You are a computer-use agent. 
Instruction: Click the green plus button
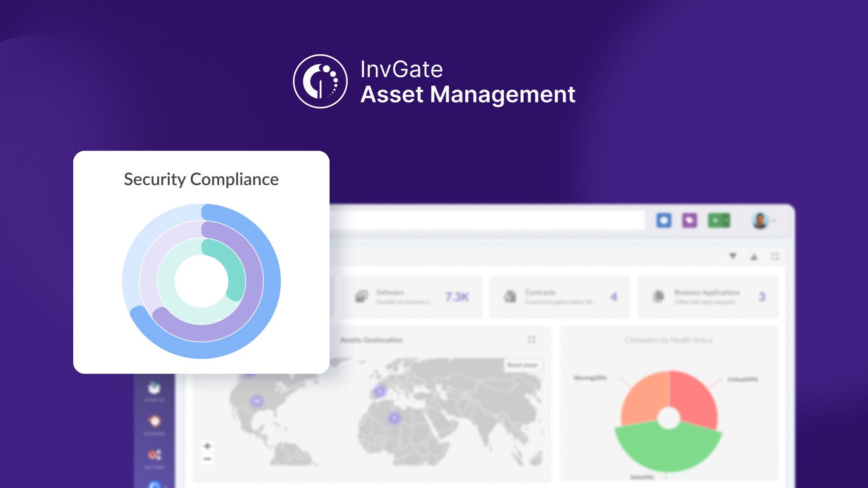coord(715,221)
